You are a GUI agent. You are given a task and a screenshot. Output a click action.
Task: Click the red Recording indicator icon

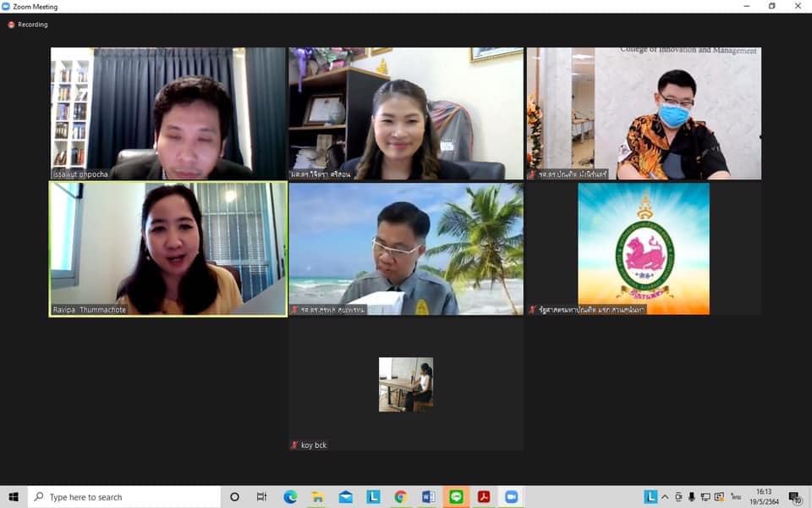pyautogui.click(x=11, y=25)
